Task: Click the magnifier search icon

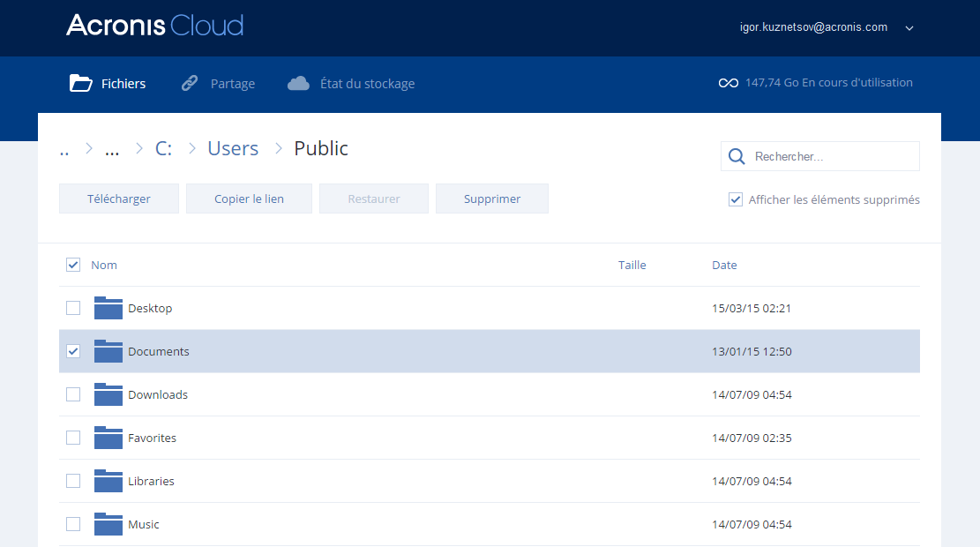Action: pos(737,157)
